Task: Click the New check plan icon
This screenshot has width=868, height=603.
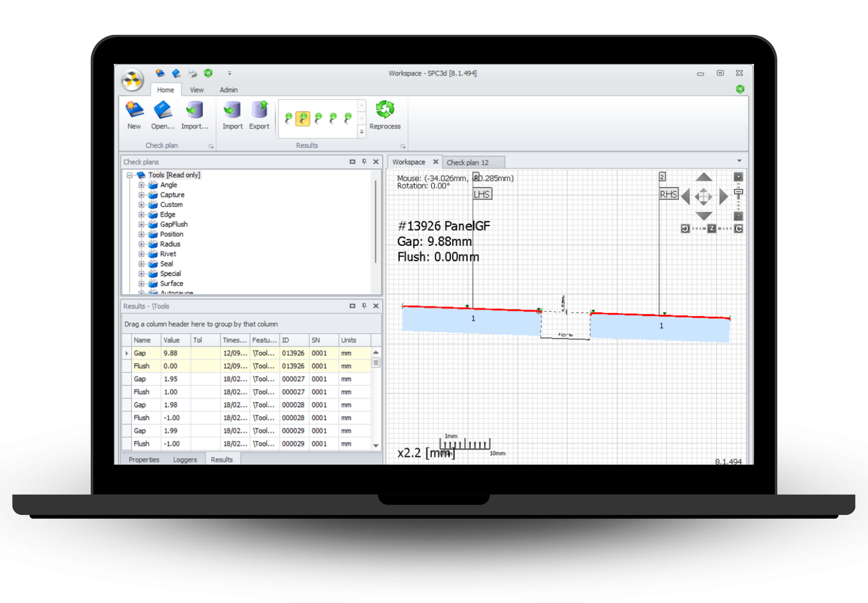Action: pyautogui.click(x=134, y=110)
